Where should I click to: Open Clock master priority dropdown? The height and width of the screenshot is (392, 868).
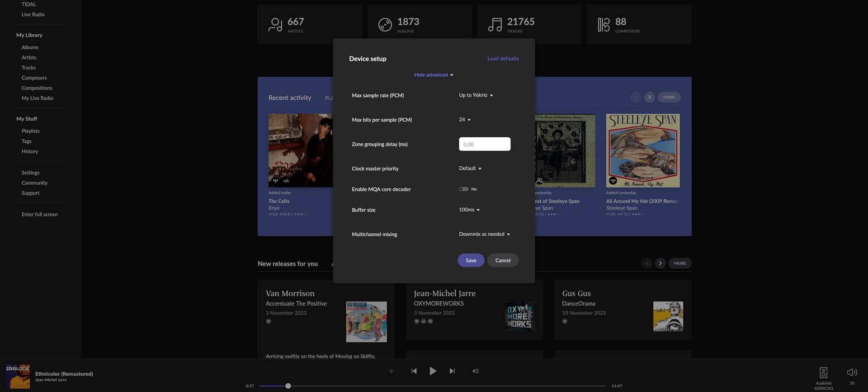tap(470, 168)
